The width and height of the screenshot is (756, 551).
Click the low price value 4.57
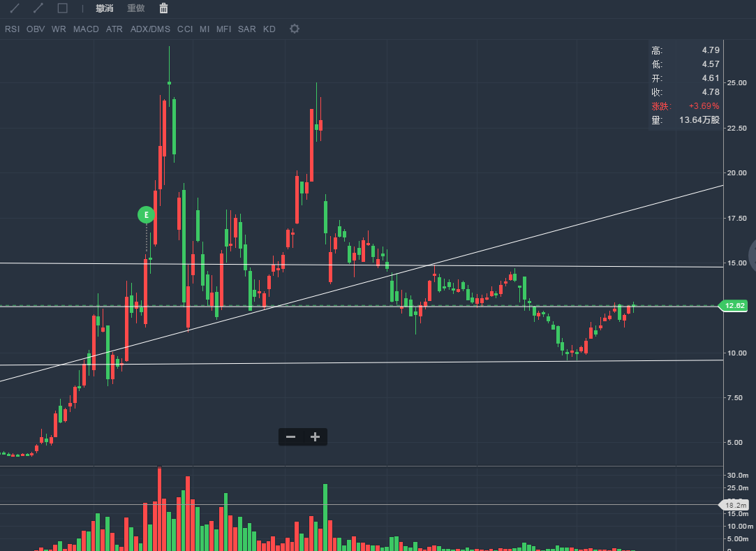pos(711,64)
